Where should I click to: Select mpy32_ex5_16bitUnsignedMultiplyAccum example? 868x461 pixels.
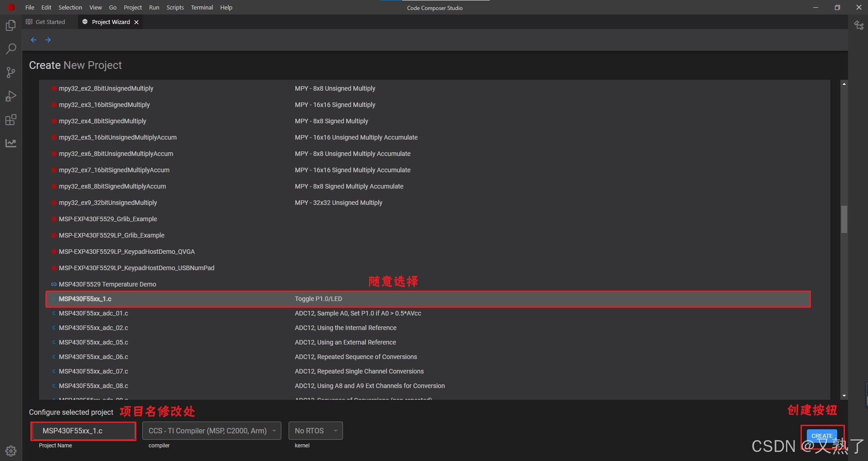(118, 137)
